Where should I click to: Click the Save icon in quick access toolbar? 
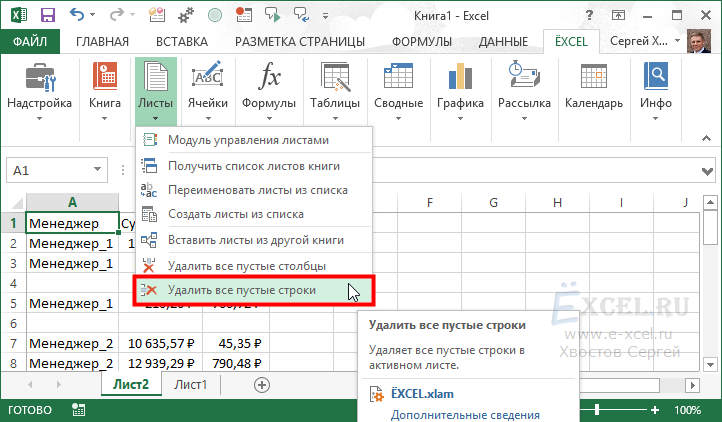pos(47,15)
